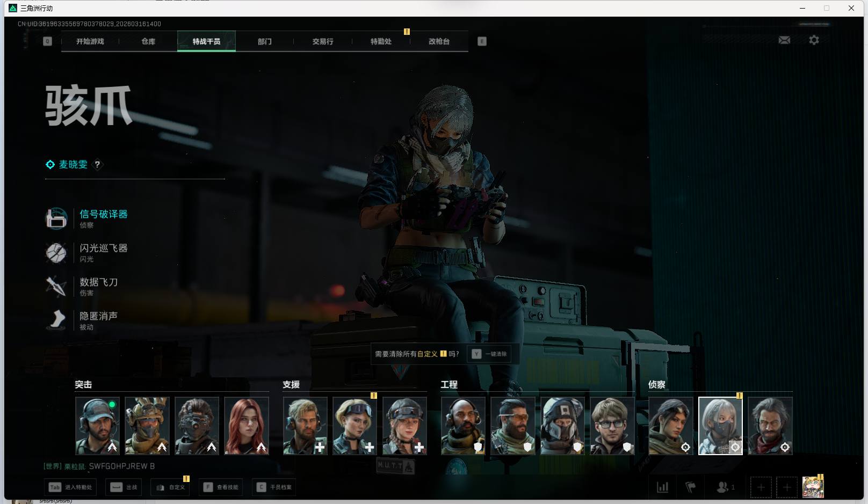The width and height of the screenshot is (868, 504).
Task: Select the red-haired assault operator
Action: point(247,426)
